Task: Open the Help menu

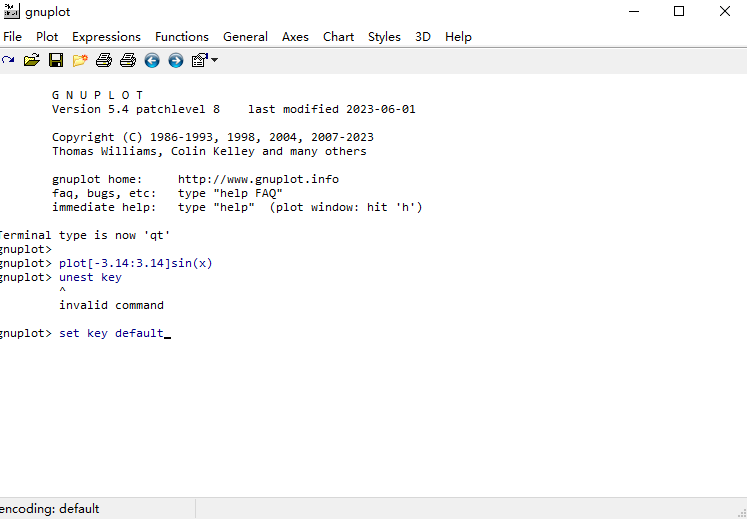Action: (x=458, y=37)
